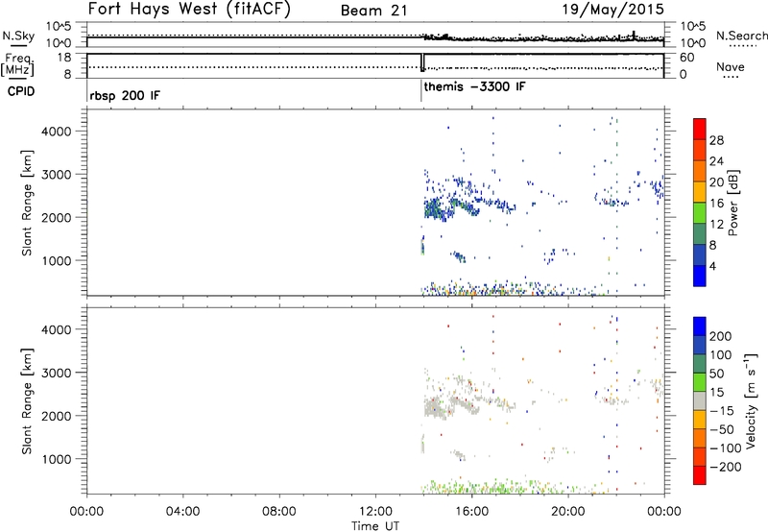Click the 'Time UT' axis label

tap(375, 526)
